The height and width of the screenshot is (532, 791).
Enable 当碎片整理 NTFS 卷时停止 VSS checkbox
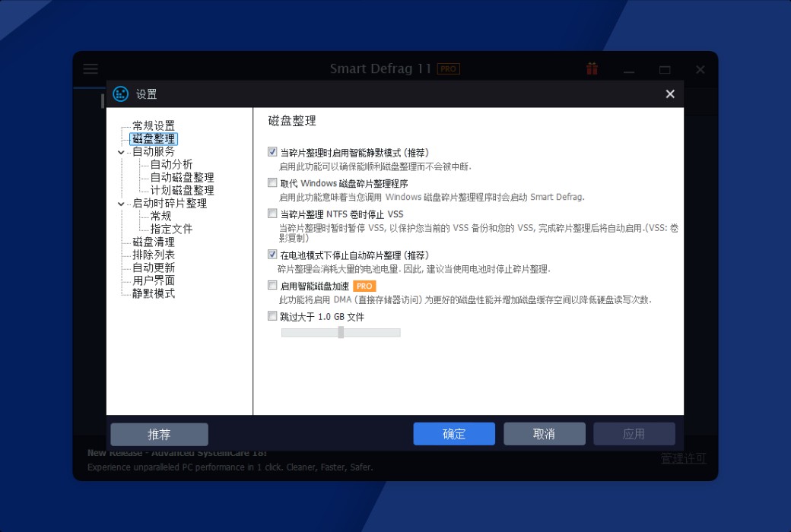pos(272,214)
